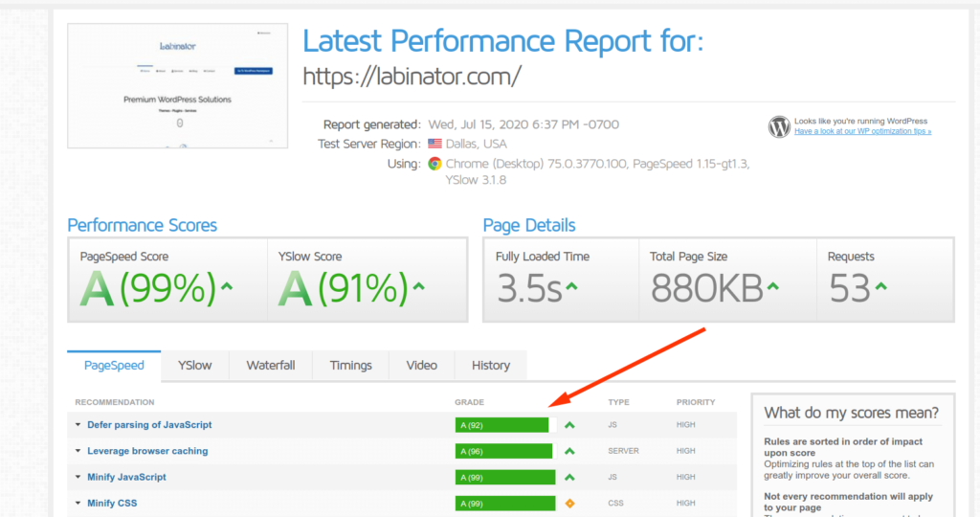The height and width of the screenshot is (517, 980).
Task: Click the PageSpeed Score A (99%) value
Action: tap(148, 289)
